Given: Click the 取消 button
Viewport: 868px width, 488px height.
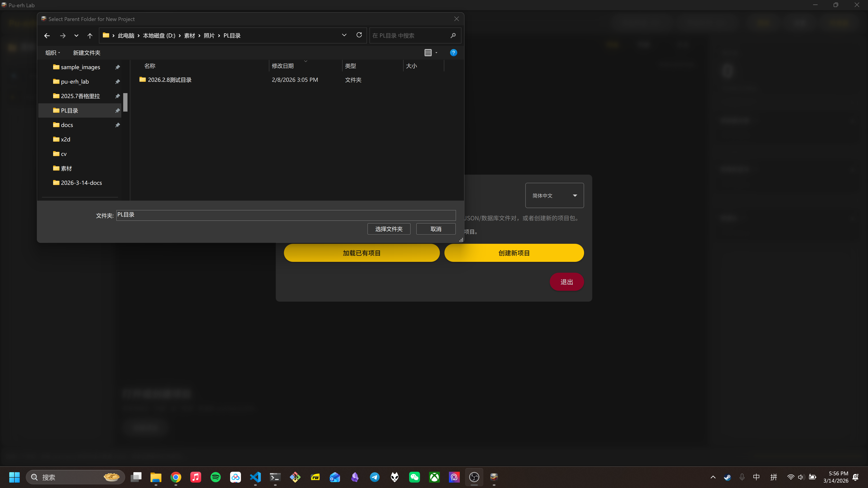Looking at the screenshot, I should [x=436, y=229].
